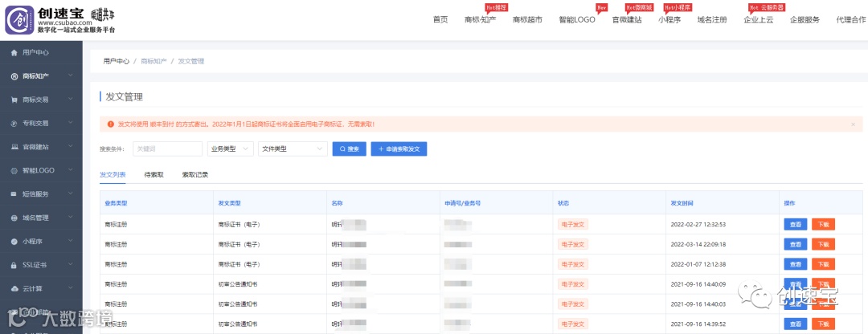Click the 商标知产 sidebar icon

[14, 76]
